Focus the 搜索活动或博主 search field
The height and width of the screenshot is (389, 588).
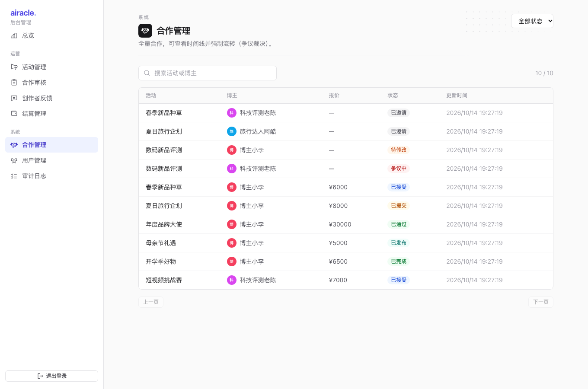point(208,73)
